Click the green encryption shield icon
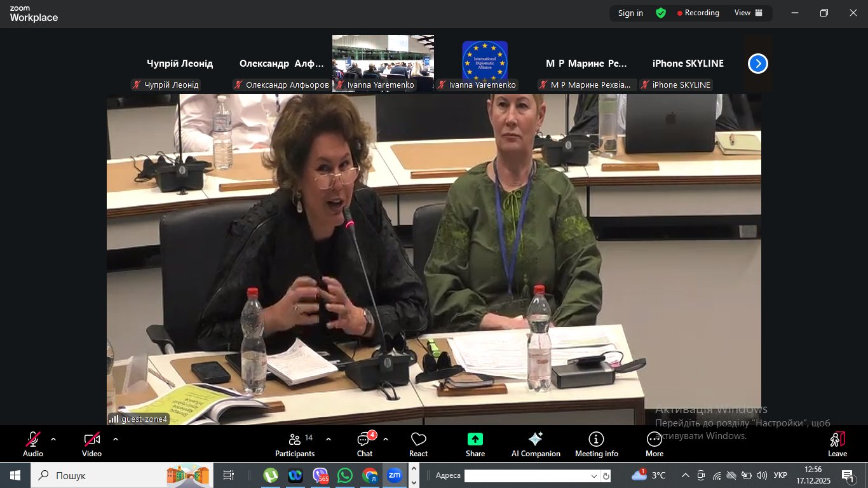Viewport: 868px width, 488px height. [661, 13]
